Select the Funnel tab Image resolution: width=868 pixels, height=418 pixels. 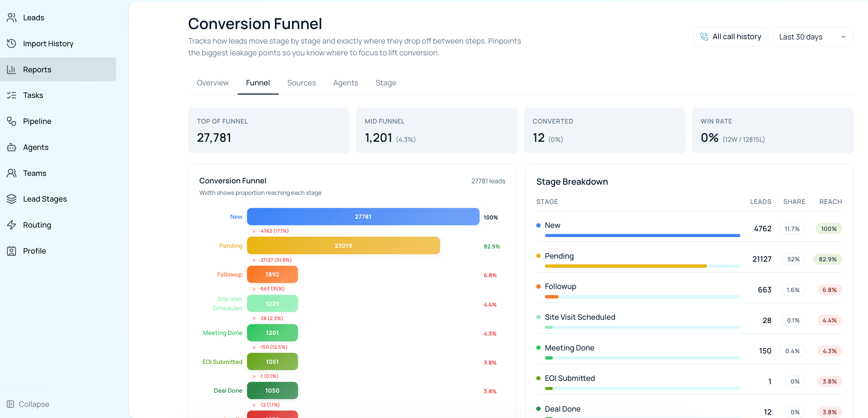pyautogui.click(x=258, y=83)
